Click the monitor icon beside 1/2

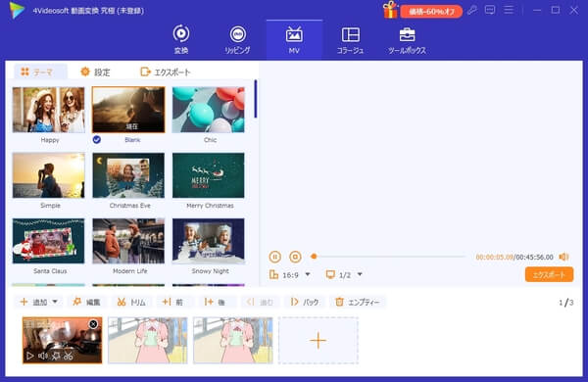point(330,275)
